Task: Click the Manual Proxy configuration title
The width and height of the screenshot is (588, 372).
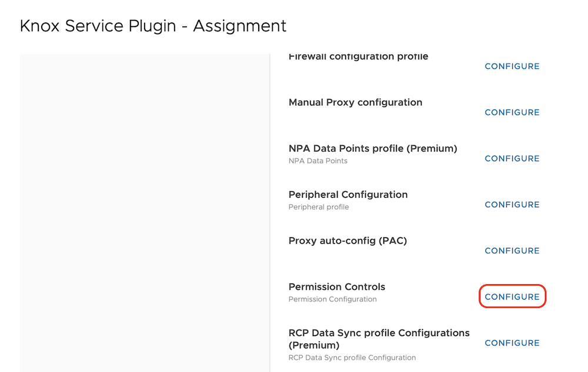Action: coord(355,102)
